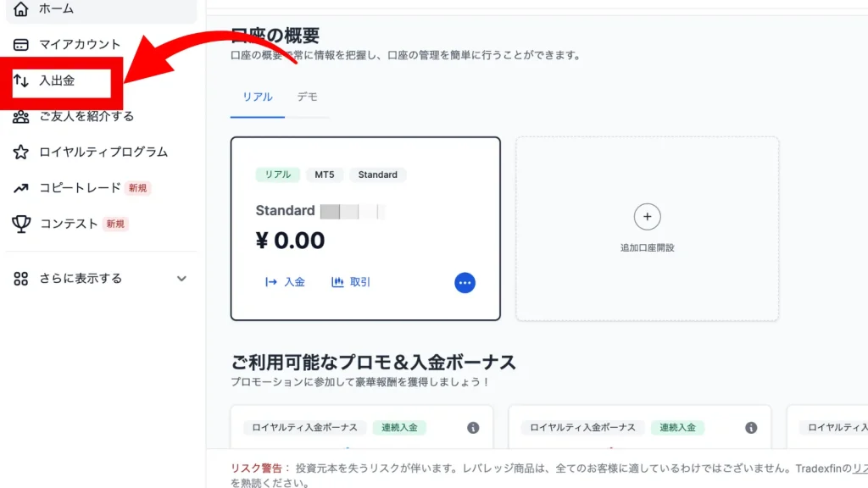Click the 連続入金 tag on the bonus card
Image resolution: width=868 pixels, height=488 pixels.
click(399, 428)
